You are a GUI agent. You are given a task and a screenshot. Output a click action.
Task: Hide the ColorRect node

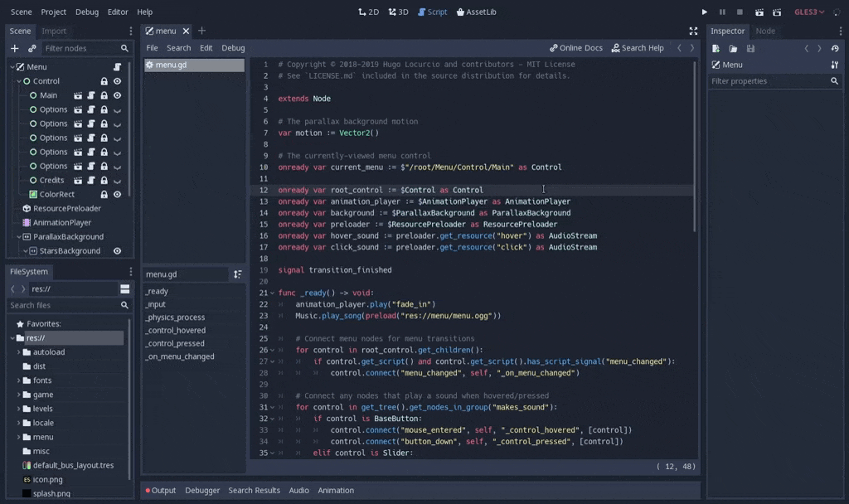click(x=117, y=194)
